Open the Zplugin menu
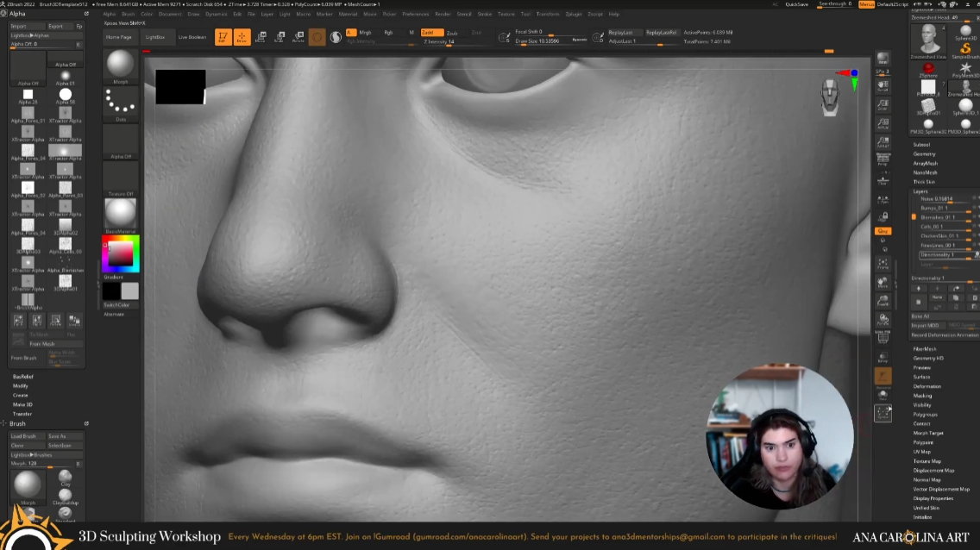Screen dimensions: 980x550 pyautogui.click(x=573, y=14)
